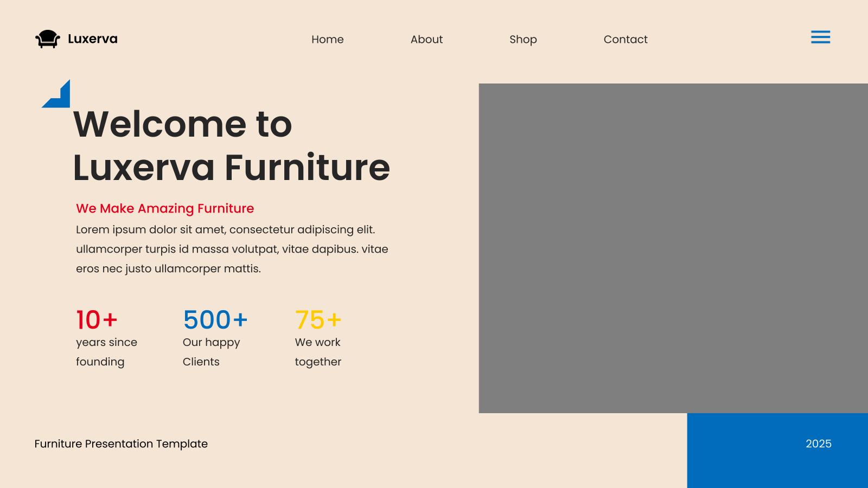Select the red 10+ statistic
The image size is (868, 488).
tap(97, 320)
